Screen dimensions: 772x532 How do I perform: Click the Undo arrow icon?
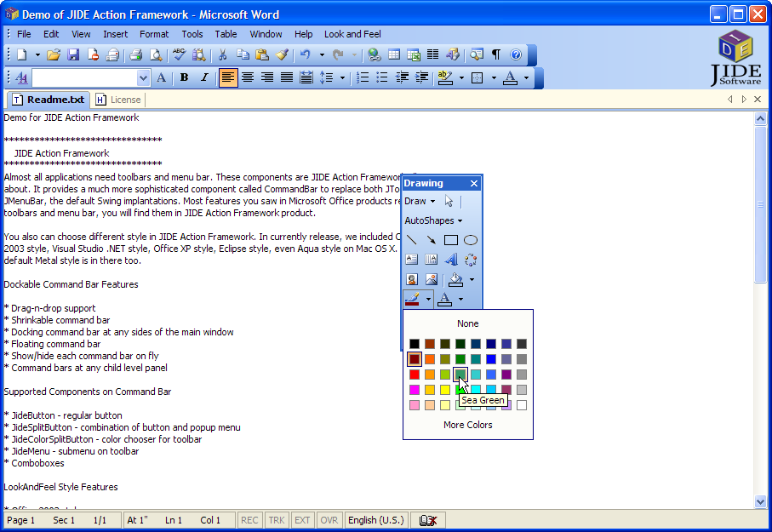[306, 54]
